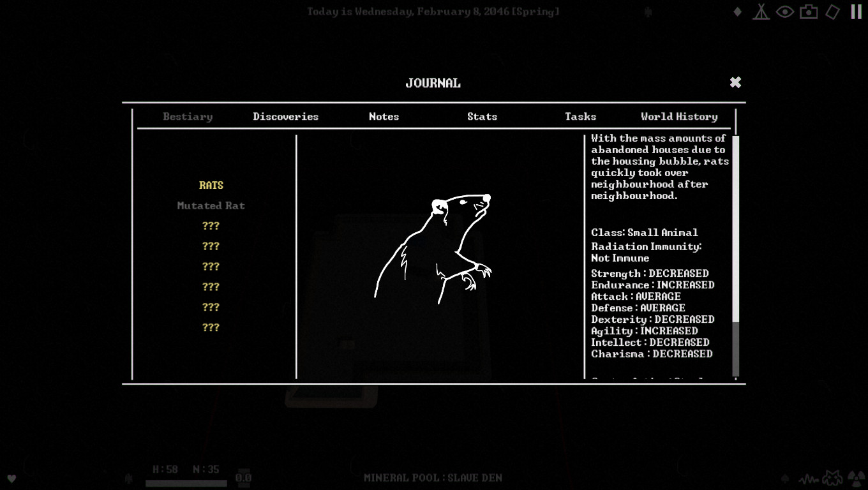Image resolution: width=868 pixels, height=490 pixels.
Task: Click the first unknown ??? entry
Action: (x=211, y=226)
